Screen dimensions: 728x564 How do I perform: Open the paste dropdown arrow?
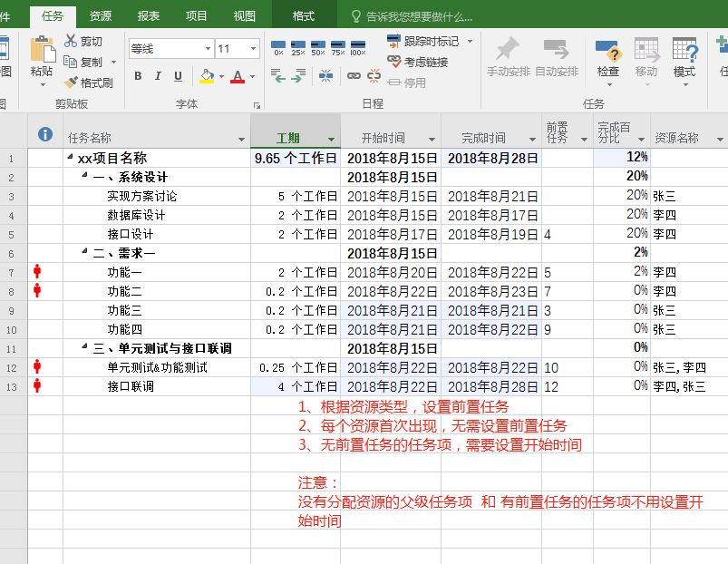(x=43, y=85)
